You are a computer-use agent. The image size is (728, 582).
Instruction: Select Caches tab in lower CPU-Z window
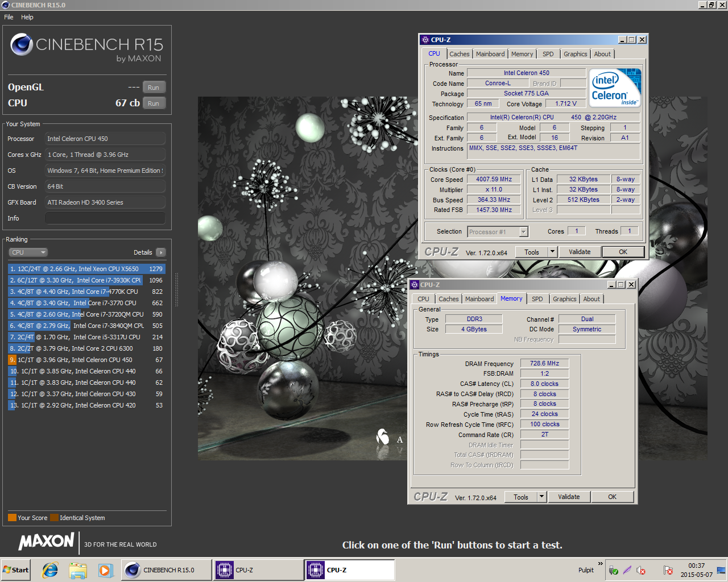(x=448, y=299)
